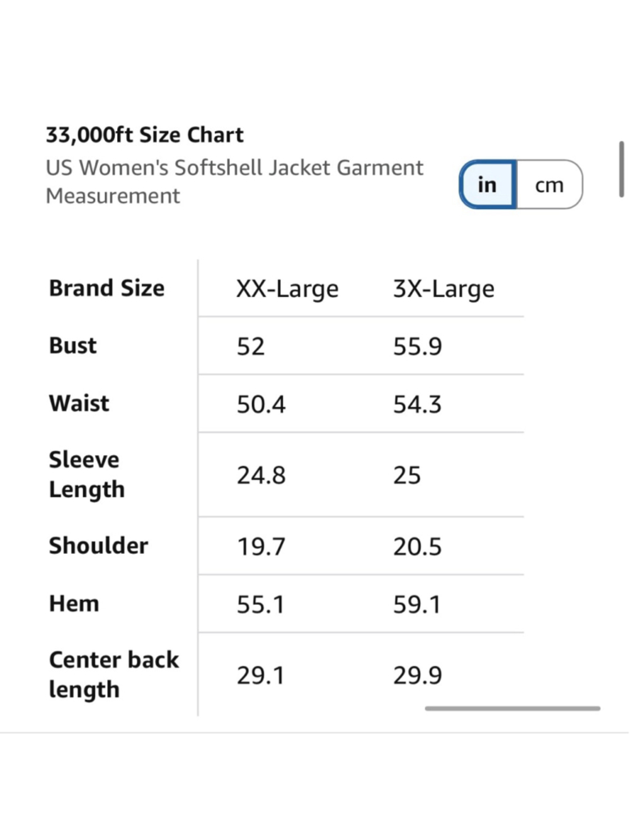Click the XX-Large bust value 52
The image size is (630, 840).
251,347
